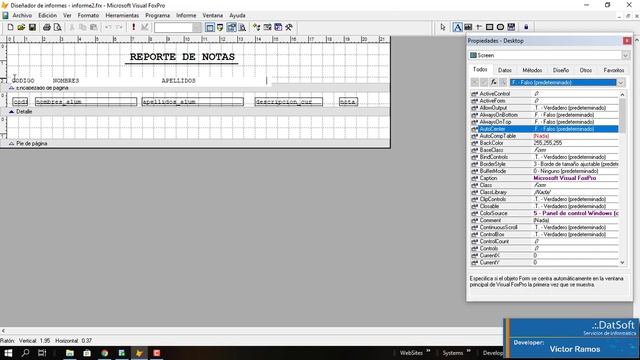This screenshot has height=360, width=640.
Task: Select the Label (A) report tool
Action: tap(458, 27)
